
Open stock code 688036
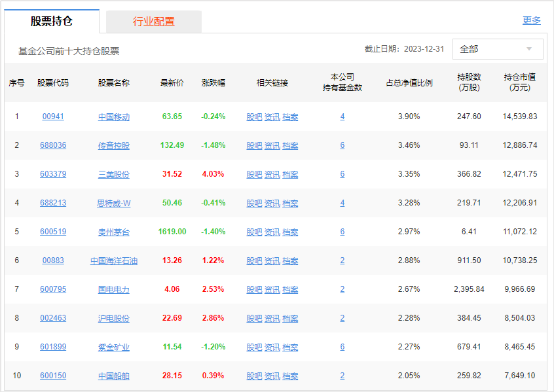(53, 145)
